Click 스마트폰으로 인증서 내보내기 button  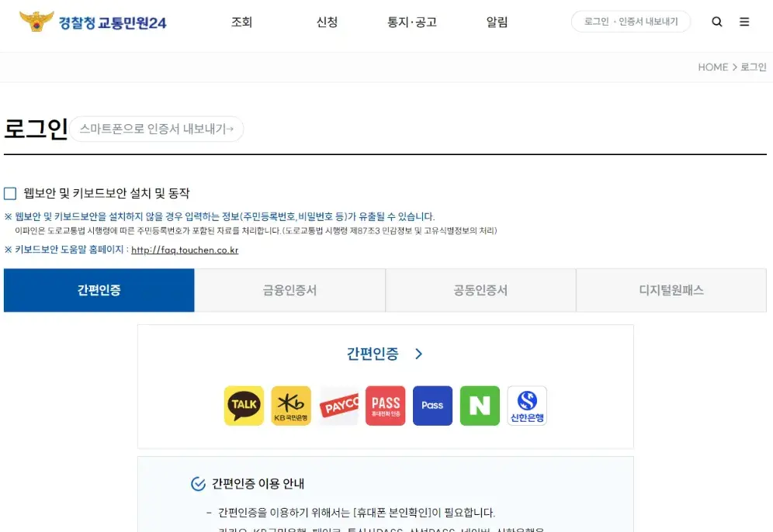tap(157, 129)
